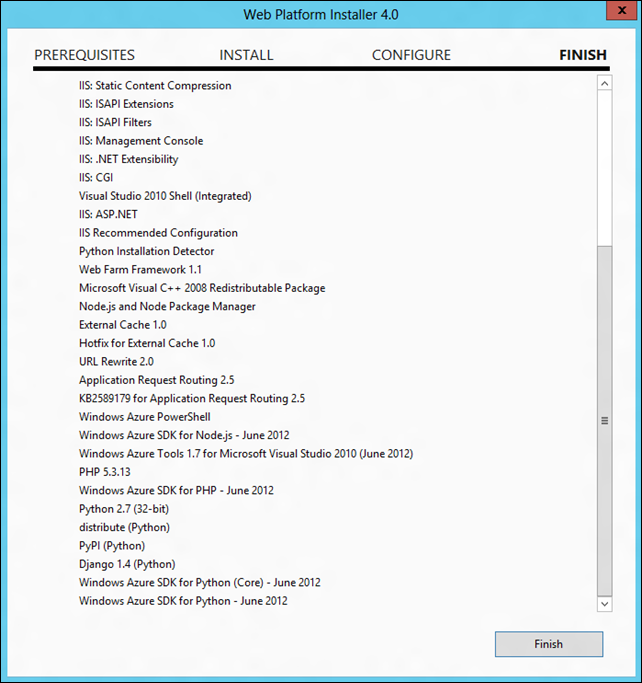
Task: Select the FINISH step heading
Action: (583, 55)
